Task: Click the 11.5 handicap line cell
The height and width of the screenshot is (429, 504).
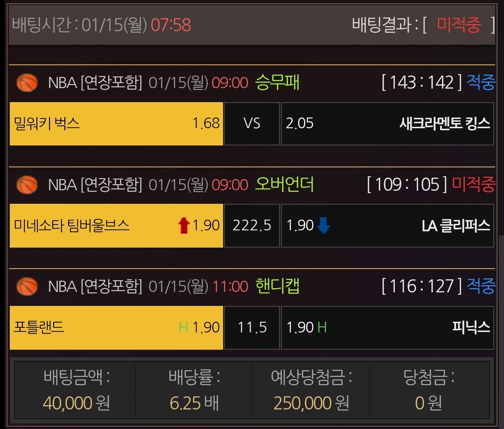Action: pos(252,327)
